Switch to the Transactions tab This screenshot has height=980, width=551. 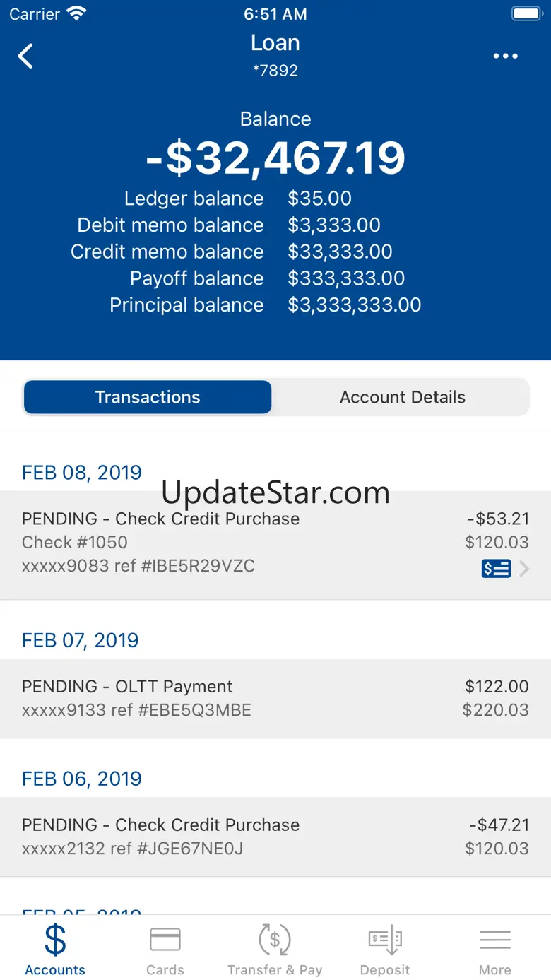tap(148, 397)
